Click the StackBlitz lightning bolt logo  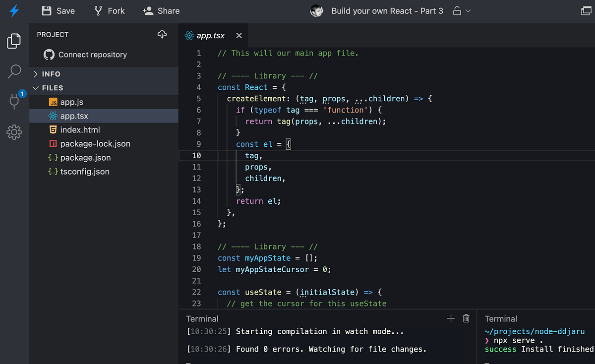(x=14, y=11)
